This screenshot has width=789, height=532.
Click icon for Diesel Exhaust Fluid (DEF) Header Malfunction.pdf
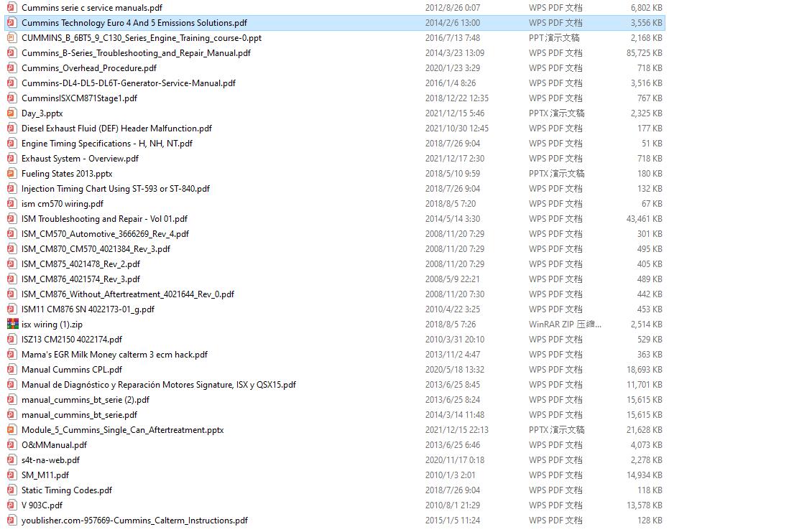[x=11, y=129]
